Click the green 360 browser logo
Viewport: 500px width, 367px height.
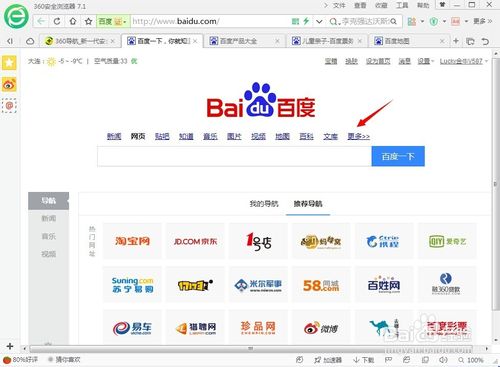click(16, 17)
